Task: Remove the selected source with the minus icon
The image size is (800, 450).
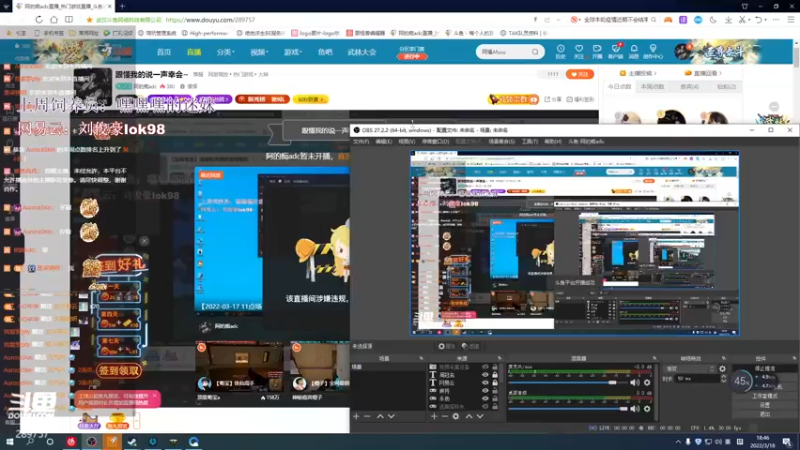Action: 444,416
